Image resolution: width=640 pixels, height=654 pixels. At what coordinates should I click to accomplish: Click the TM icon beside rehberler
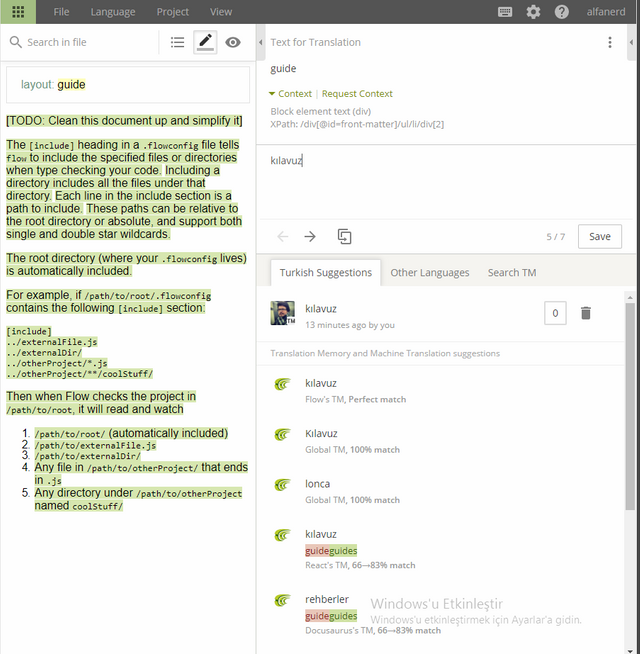pos(282,600)
